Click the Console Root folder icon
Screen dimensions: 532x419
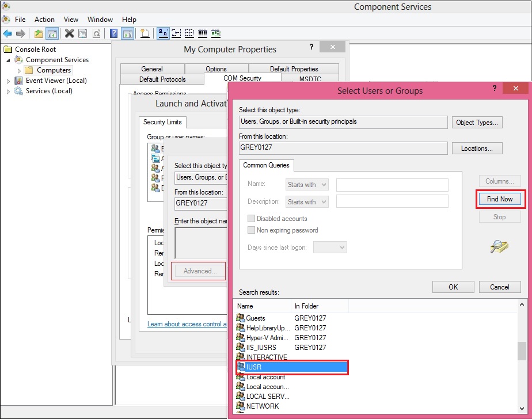pos(8,49)
